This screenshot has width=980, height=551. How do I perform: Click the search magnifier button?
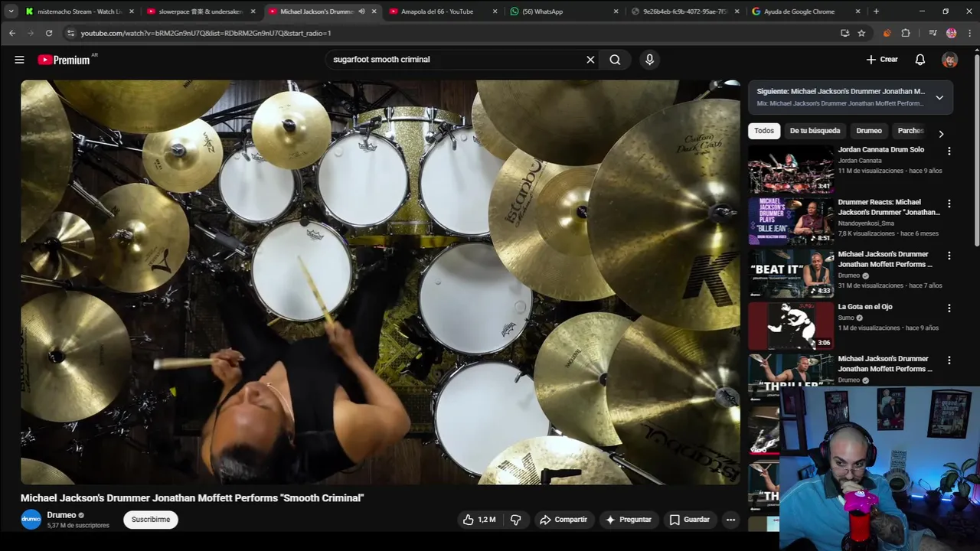(x=615, y=60)
